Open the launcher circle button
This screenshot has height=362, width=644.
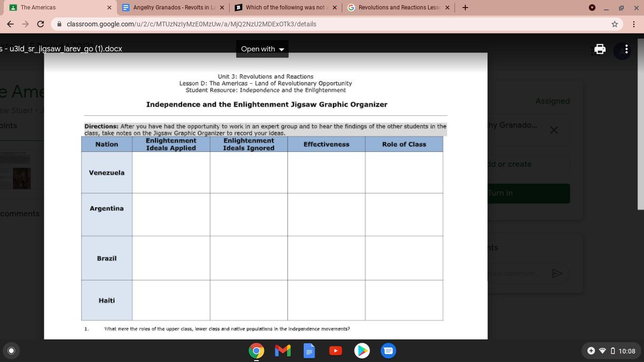point(11,351)
